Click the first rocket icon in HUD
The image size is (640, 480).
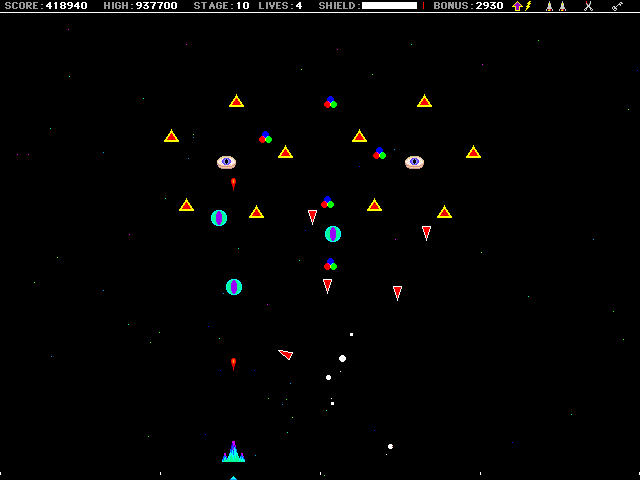(549, 6)
